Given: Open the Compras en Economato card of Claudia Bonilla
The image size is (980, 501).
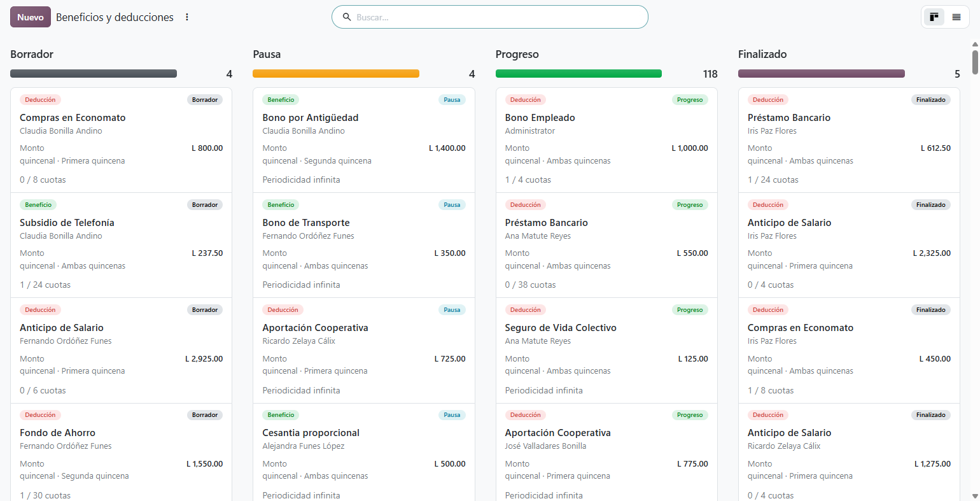Looking at the screenshot, I should point(121,140).
